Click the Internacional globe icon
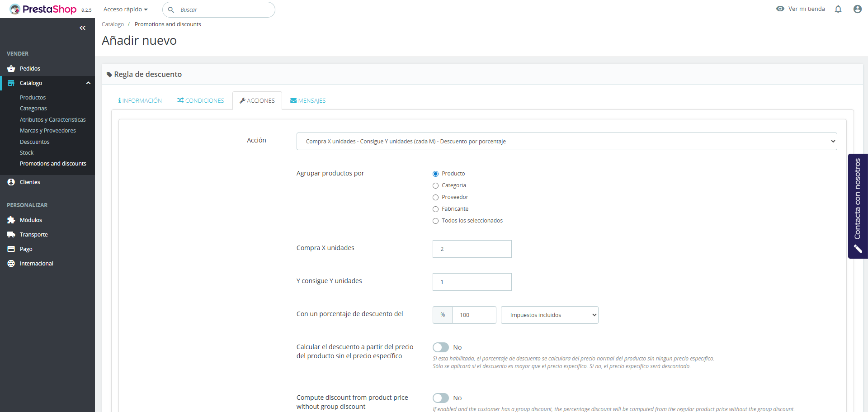868x412 pixels. point(11,264)
